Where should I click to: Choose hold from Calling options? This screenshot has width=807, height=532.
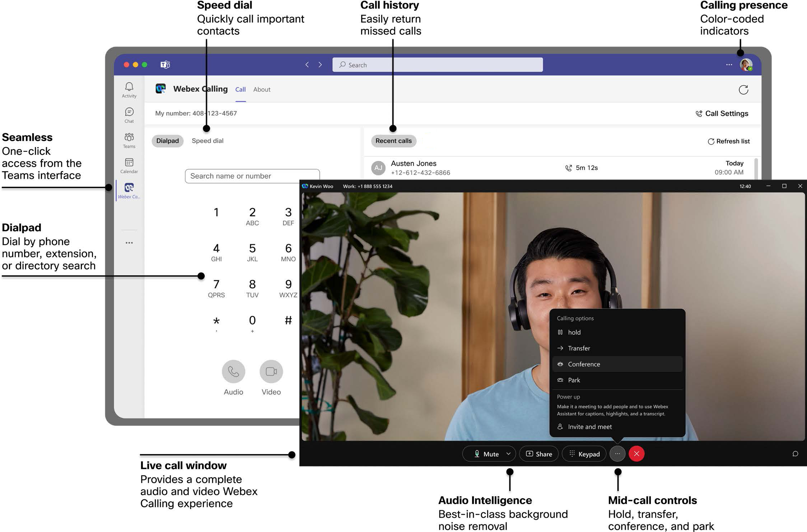617,332
